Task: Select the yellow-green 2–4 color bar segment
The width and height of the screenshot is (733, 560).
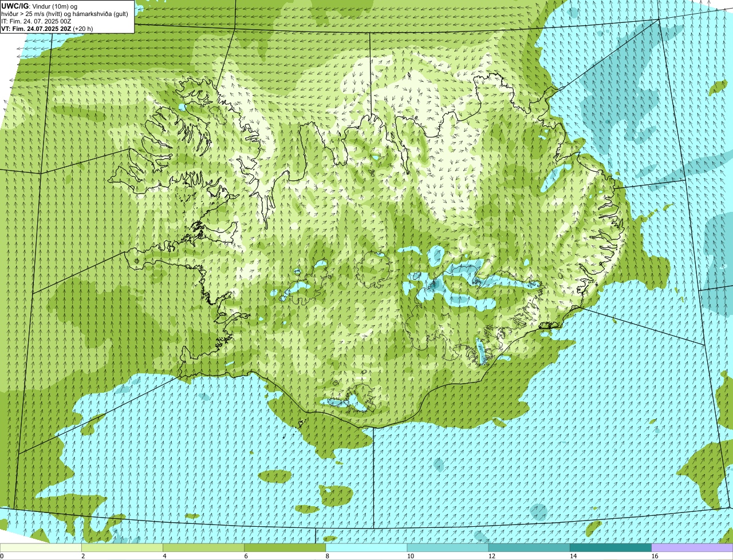Action: coord(122,547)
